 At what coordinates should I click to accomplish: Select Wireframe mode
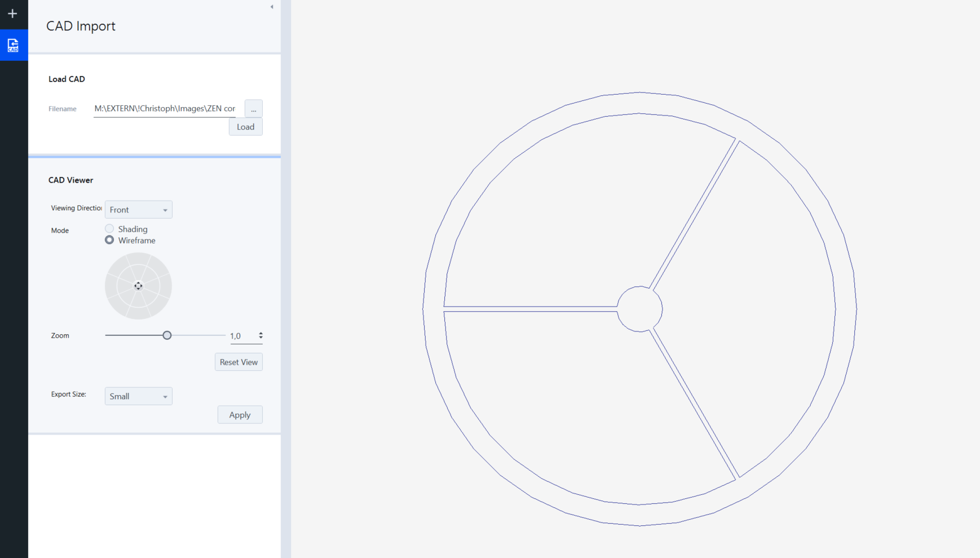(109, 240)
